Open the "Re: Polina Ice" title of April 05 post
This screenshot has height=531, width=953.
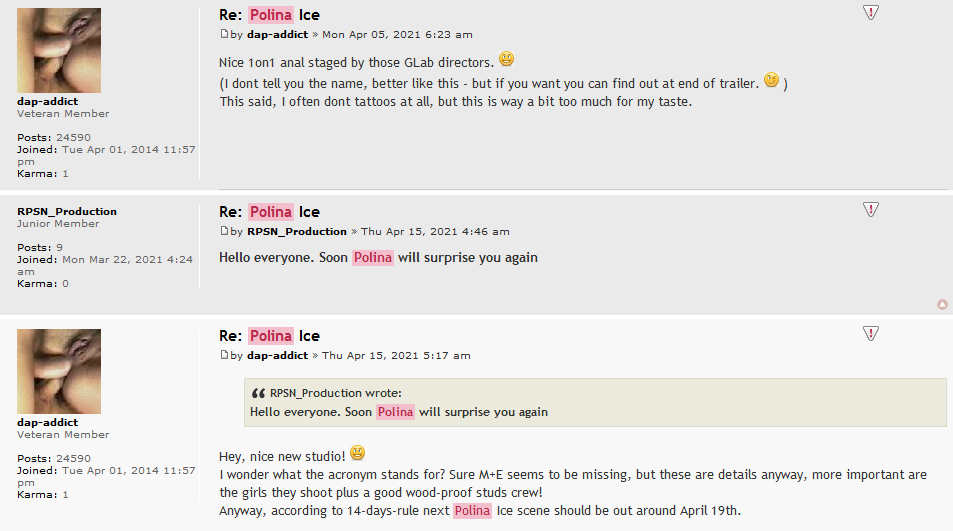pos(269,15)
